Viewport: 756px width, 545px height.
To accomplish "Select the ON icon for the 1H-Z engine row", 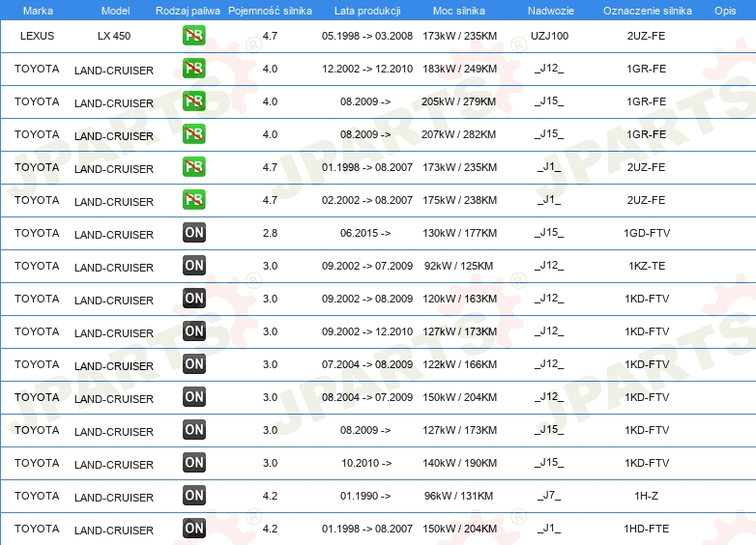I will 193,496.
